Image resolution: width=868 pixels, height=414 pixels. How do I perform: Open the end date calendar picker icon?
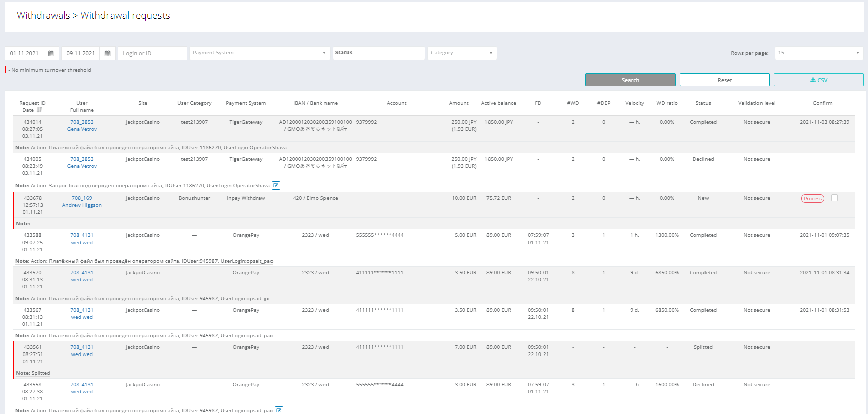[107, 53]
